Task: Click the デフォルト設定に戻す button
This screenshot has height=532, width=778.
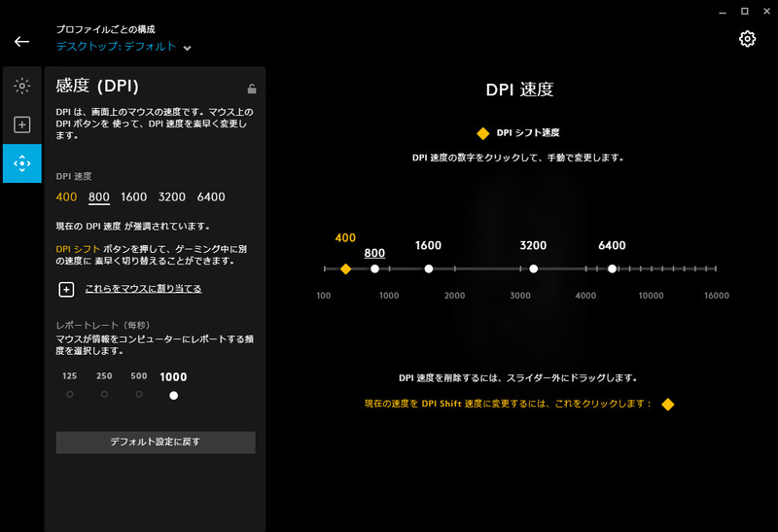Action: 156,443
